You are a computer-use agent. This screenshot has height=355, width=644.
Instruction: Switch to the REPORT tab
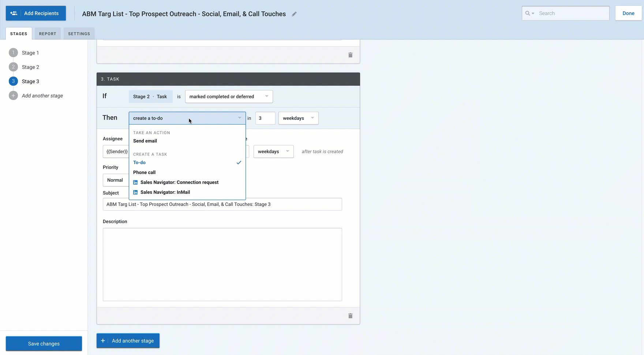point(48,34)
